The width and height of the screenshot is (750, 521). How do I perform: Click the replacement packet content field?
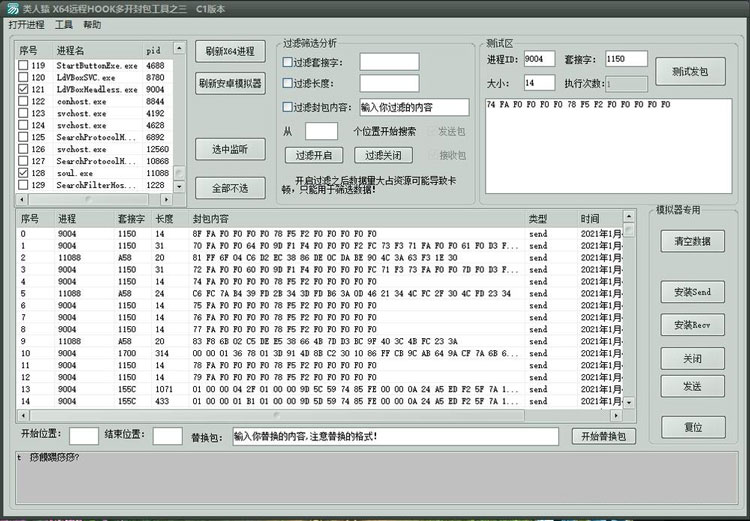[x=395, y=437]
